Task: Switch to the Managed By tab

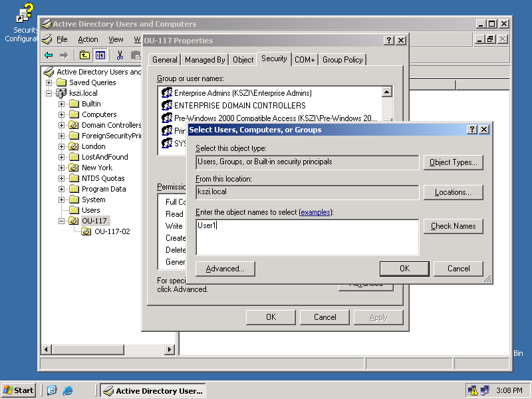Action: (x=205, y=60)
